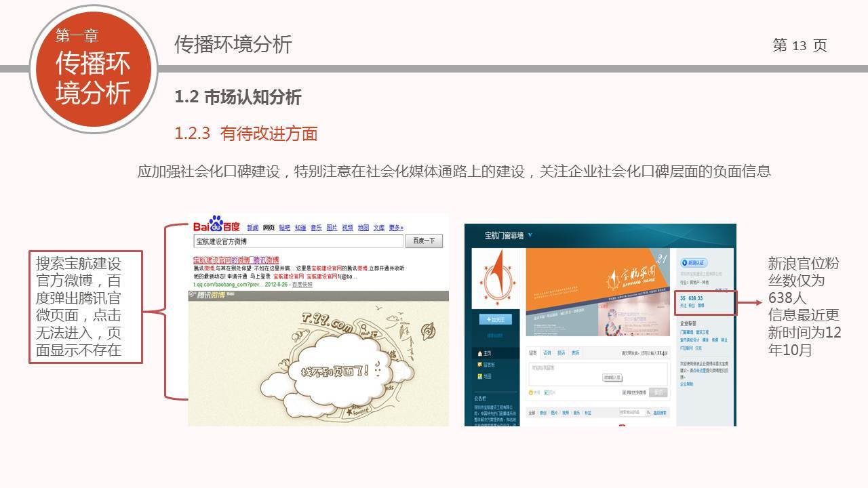Click the 百度一下 search button
Screen dimensions: 868x488
point(424,241)
